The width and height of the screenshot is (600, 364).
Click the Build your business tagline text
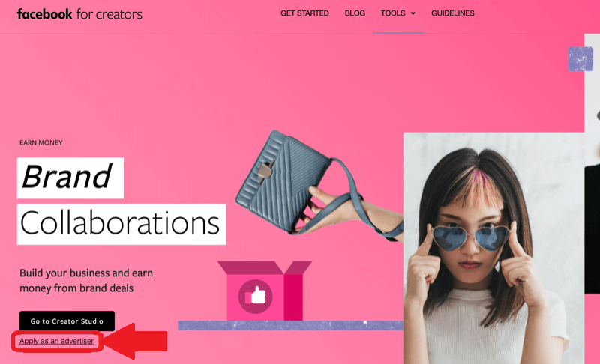point(86,280)
